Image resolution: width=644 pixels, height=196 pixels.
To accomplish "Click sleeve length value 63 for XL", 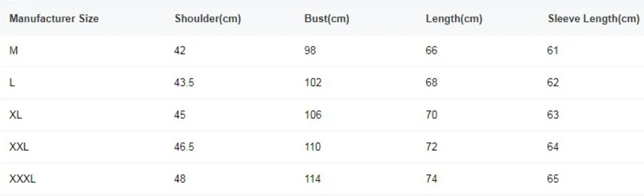I will click(553, 115).
